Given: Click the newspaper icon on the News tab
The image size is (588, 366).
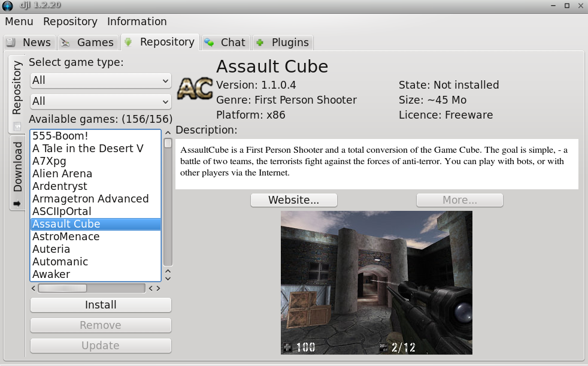Looking at the screenshot, I should [11, 43].
